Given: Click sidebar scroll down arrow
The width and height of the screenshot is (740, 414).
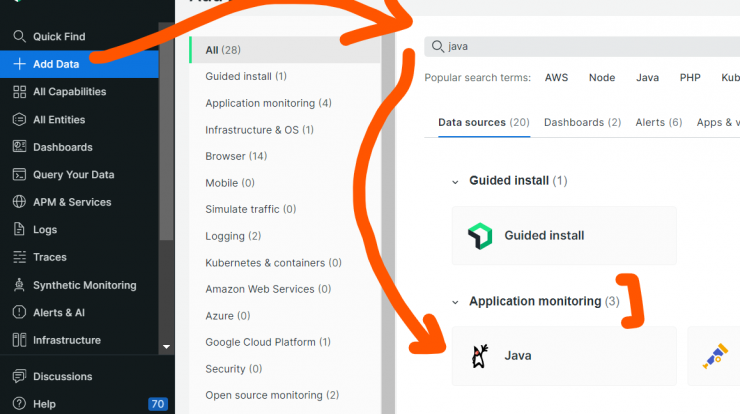Looking at the screenshot, I should 166,346.
